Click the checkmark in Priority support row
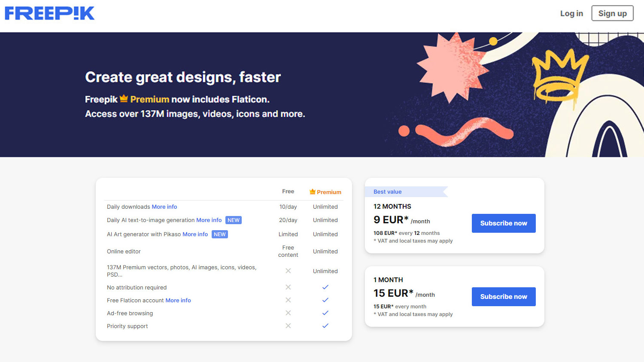Viewport: 644px width, 362px height. tap(325, 325)
